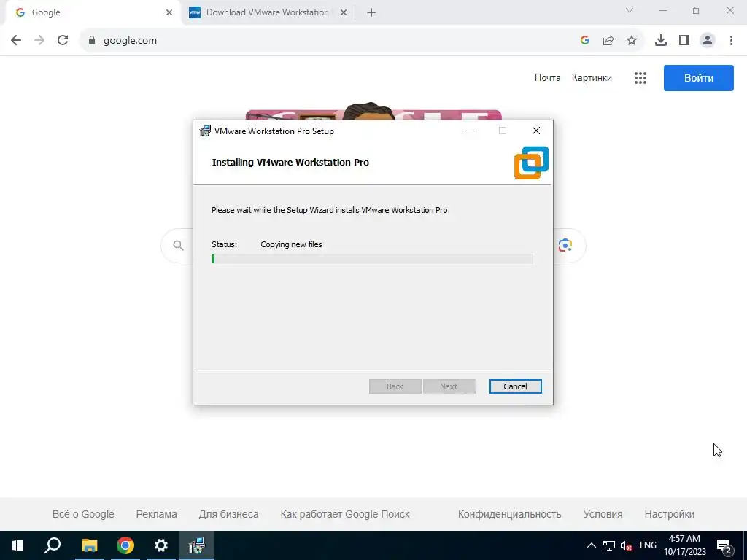Open the Почта link

[x=547, y=77]
